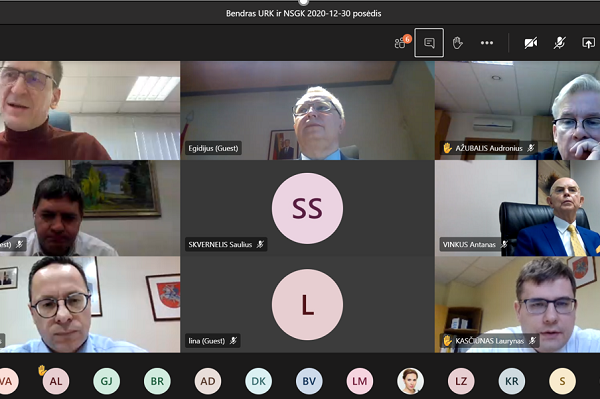600x399 pixels.
Task: Click the LM participant avatar
Action: [360, 381]
